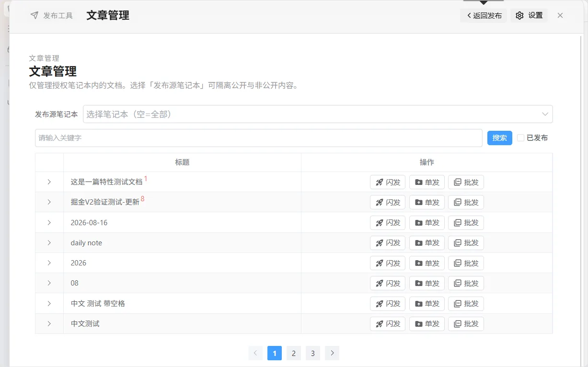Expand the 2026-08-16 row
The image size is (588, 367).
click(x=49, y=223)
